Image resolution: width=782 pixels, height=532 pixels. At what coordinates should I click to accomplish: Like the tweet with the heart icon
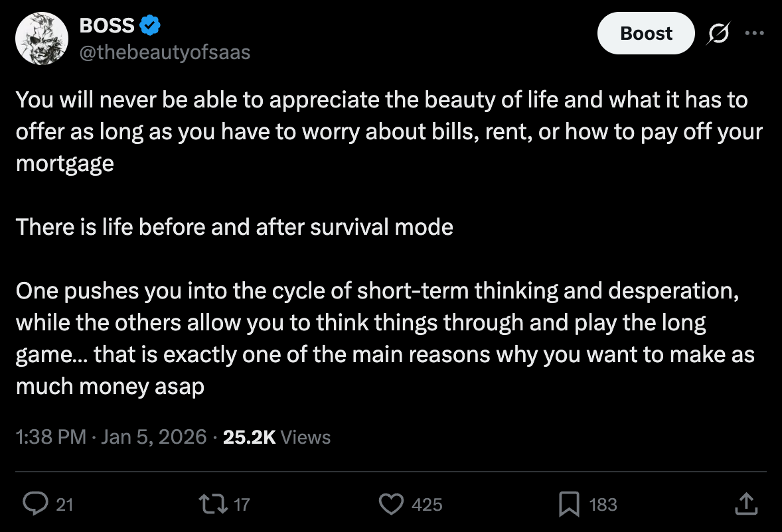[391, 503]
